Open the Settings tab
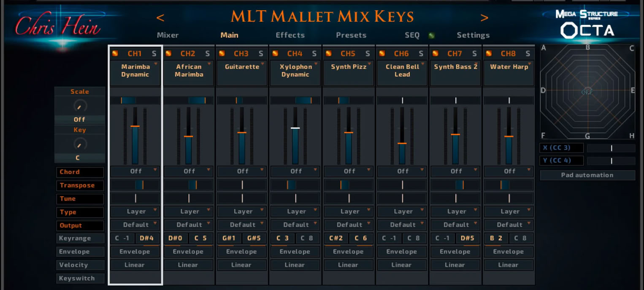The height and width of the screenshot is (290, 644). click(473, 35)
